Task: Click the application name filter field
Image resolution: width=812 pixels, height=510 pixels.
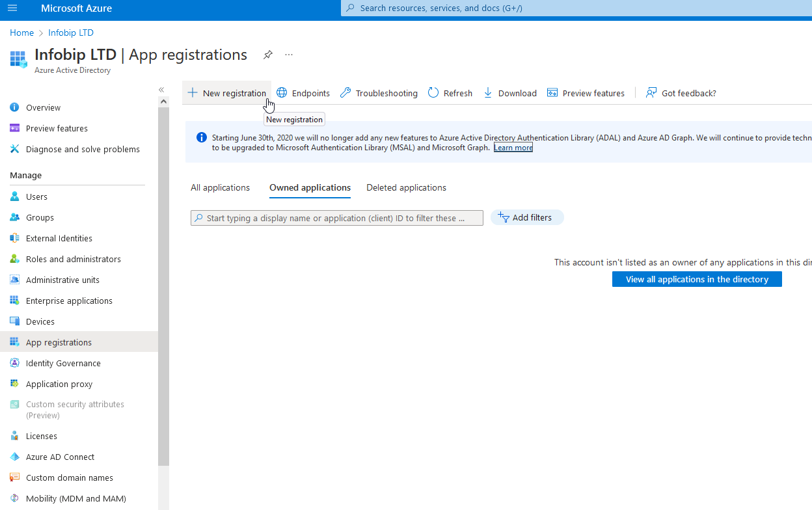Action: click(x=336, y=218)
